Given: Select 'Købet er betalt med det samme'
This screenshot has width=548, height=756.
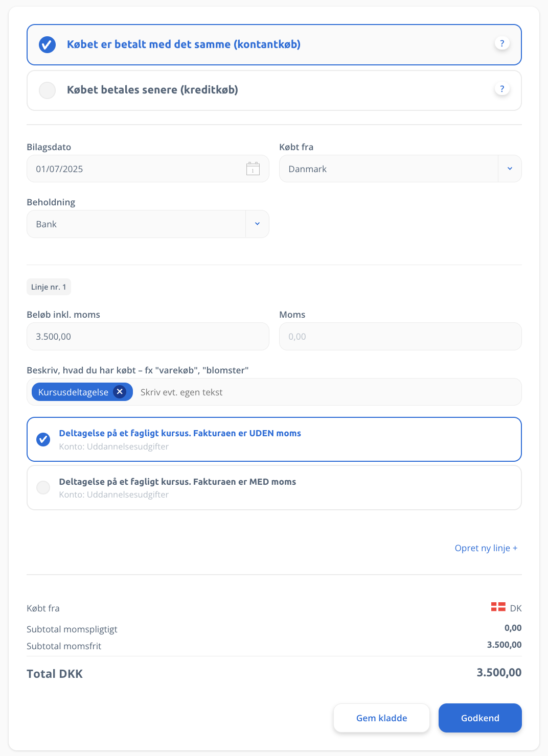Looking at the screenshot, I should click(274, 44).
